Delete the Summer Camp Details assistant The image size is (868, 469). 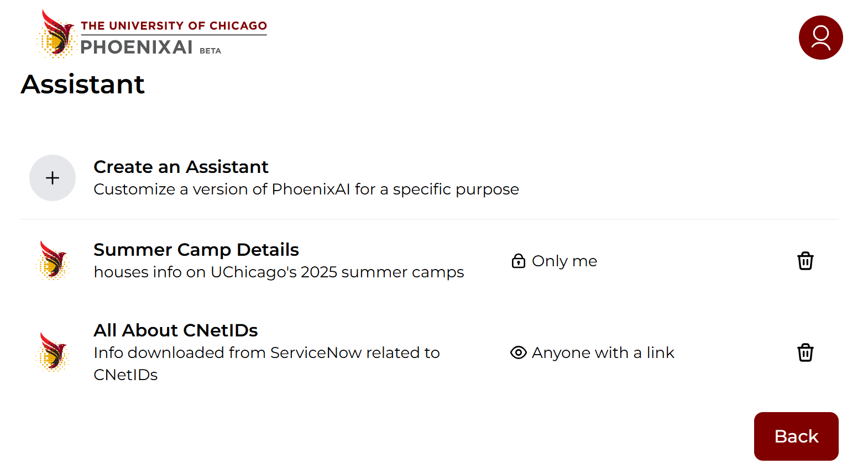pos(805,261)
